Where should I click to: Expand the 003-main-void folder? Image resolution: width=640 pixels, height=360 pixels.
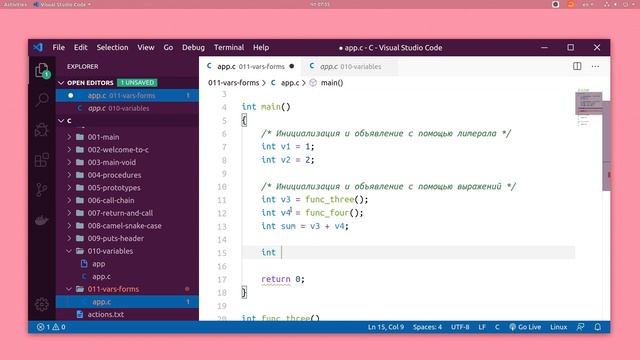tap(69, 162)
